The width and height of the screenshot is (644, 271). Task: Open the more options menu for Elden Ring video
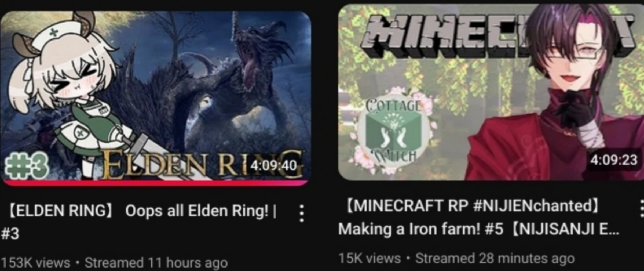tap(302, 214)
